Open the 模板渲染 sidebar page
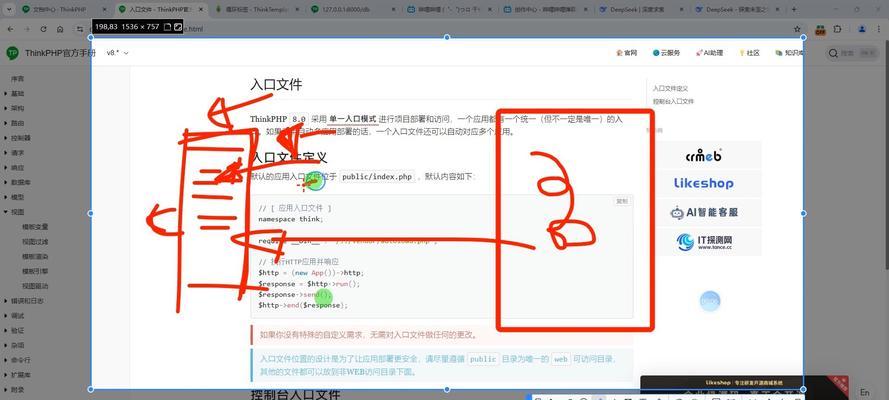This screenshot has height=400, width=889. [x=35, y=256]
